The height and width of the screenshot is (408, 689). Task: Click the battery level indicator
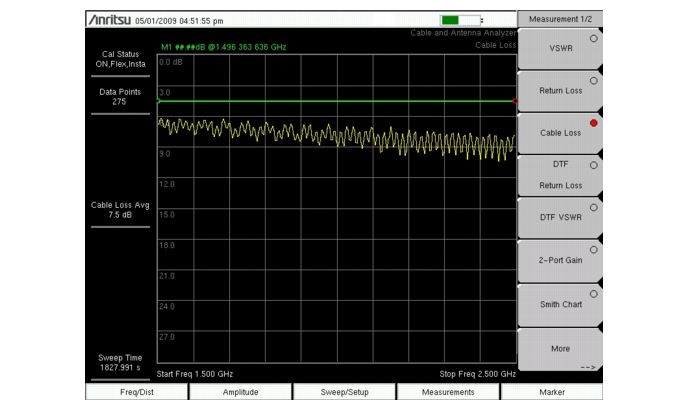[461, 20]
